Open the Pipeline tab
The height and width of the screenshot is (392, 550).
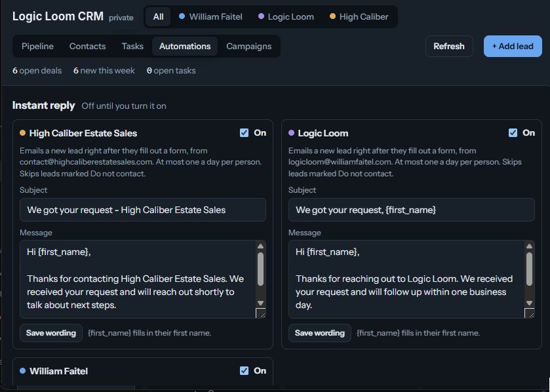37,47
